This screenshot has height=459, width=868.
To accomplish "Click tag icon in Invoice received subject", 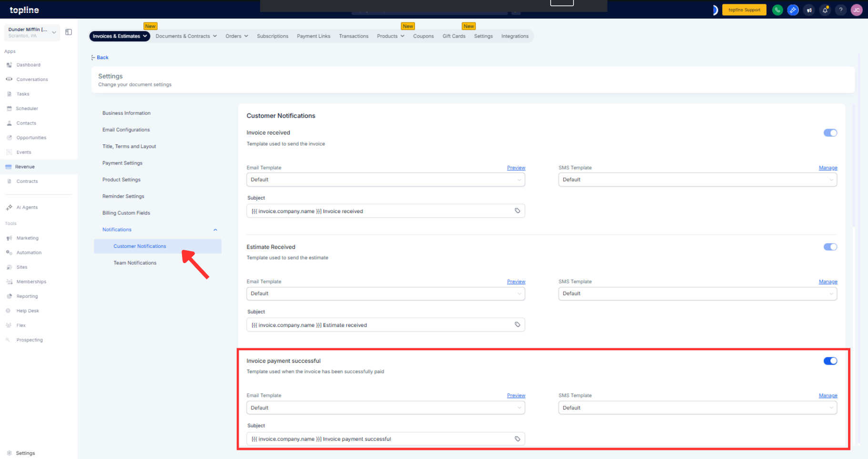I will (517, 211).
